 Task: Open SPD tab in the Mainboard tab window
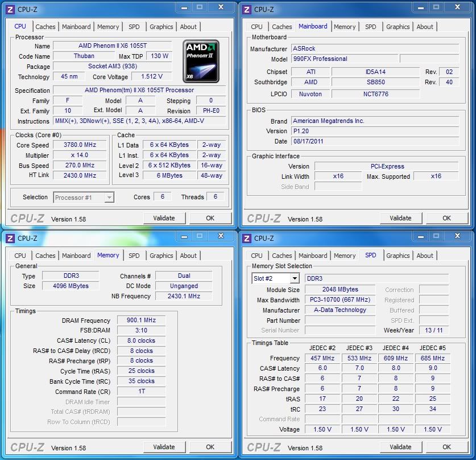click(x=370, y=27)
